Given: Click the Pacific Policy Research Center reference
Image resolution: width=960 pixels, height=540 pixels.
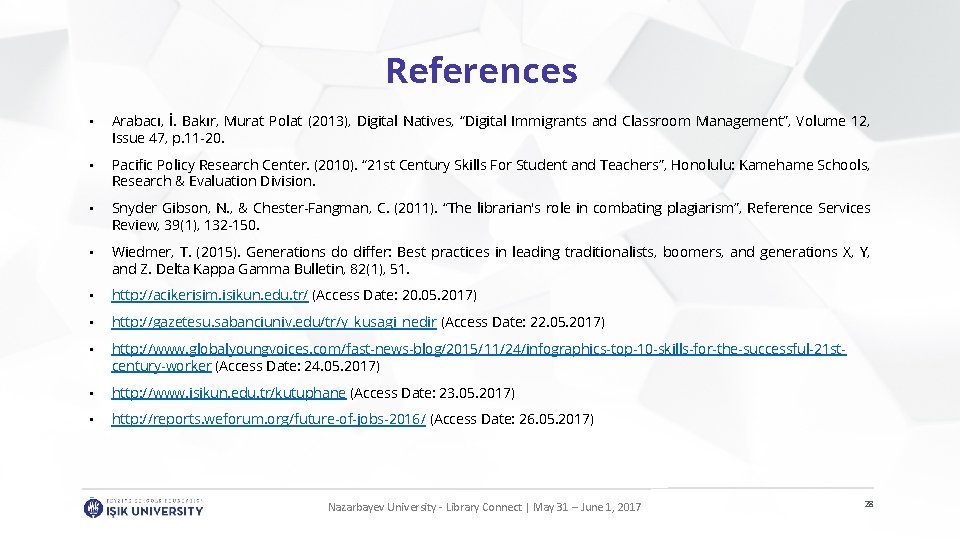Looking at the screenshot, I should (490, 173).
